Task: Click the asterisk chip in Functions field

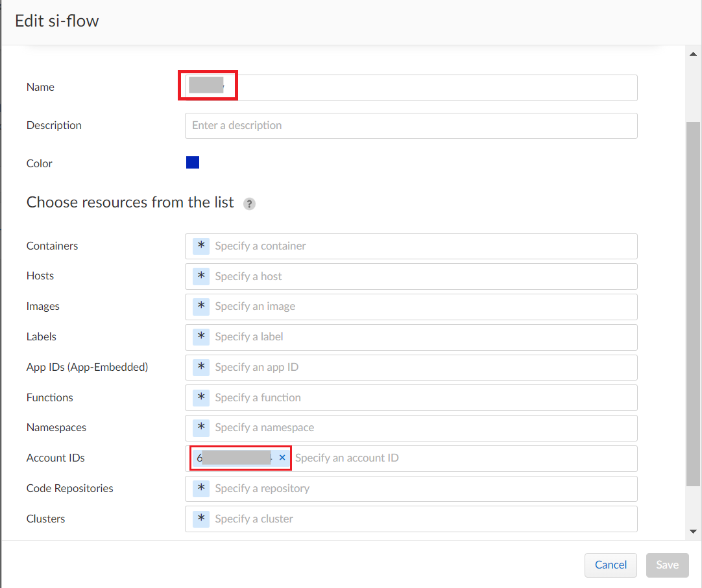Action: tap(201, 397)
